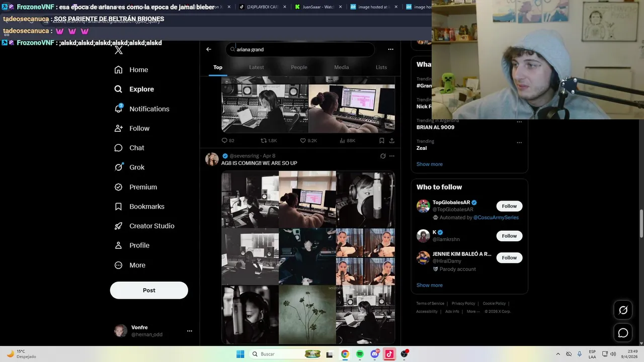The width and height of the screenshot is (644, 362).
Task: Open Grok from the sidebar
Action: (129, 167)
